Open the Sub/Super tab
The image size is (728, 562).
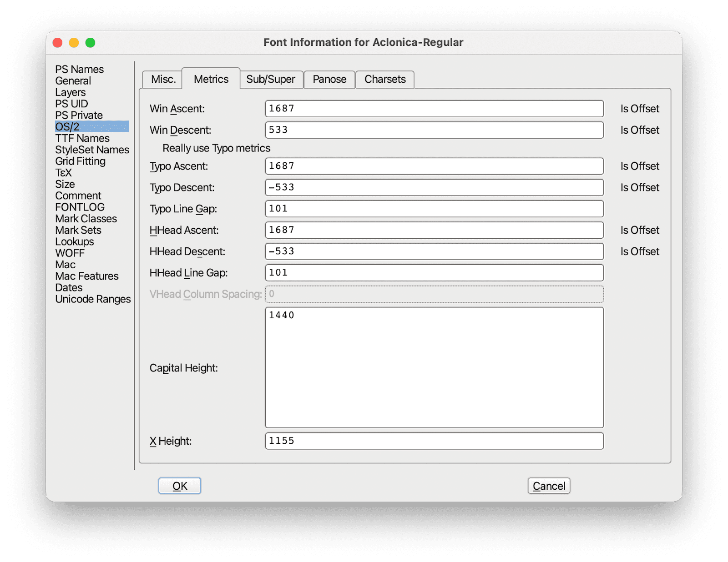click(x=272, y=79)
